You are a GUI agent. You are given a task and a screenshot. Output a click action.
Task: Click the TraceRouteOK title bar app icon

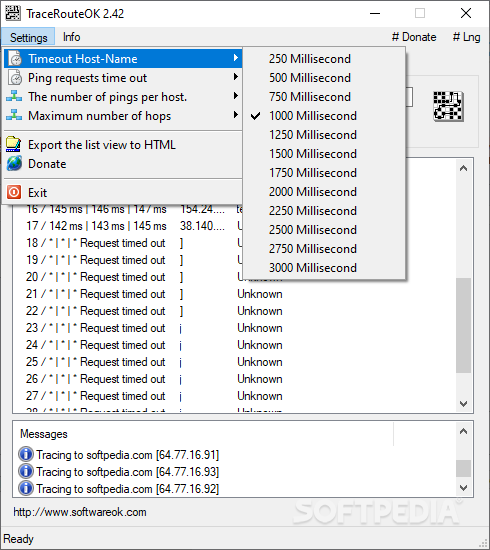tap(13, 13)
